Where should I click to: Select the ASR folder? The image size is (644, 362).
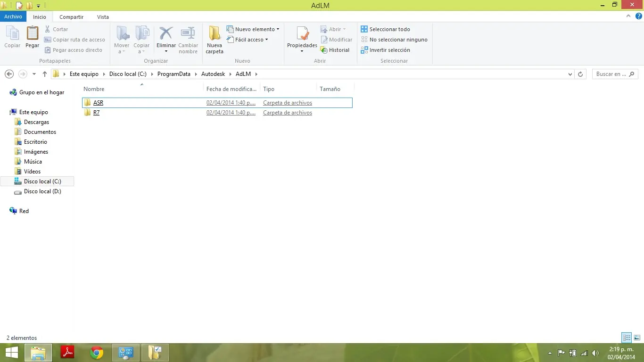217,102
